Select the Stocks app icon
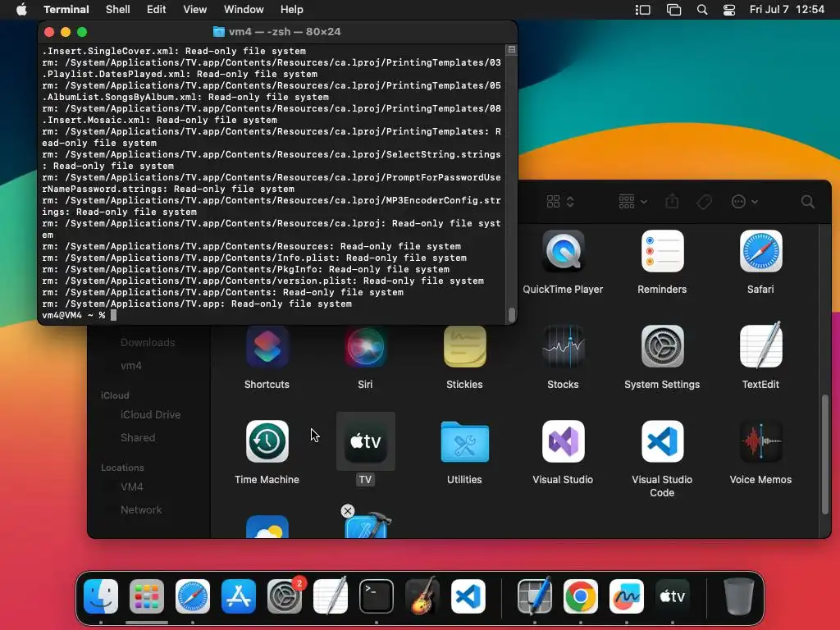The height and width of the screenshot is (630, 840). [x=563, y=347]
